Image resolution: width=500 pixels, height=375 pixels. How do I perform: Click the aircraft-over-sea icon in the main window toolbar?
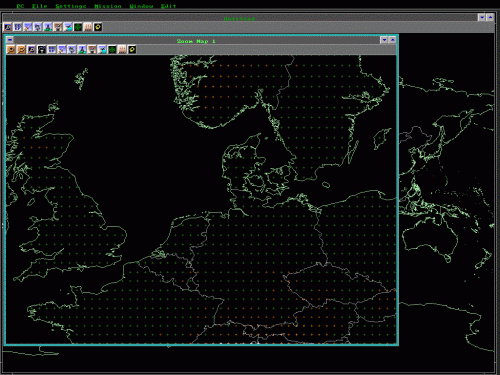[68, 27]
